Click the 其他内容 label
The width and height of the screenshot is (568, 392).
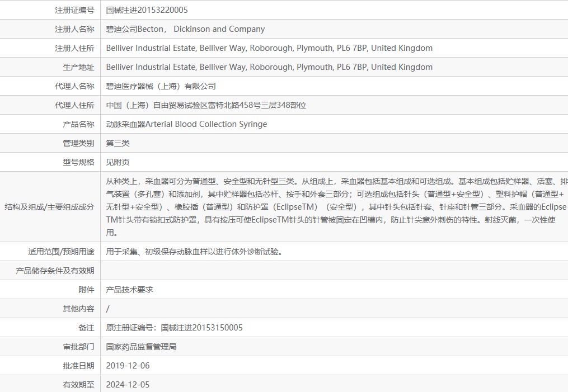78,309
